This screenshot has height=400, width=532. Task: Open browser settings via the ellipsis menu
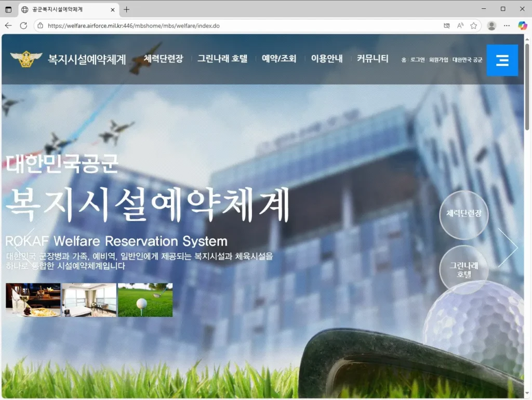tap(507, 25)
